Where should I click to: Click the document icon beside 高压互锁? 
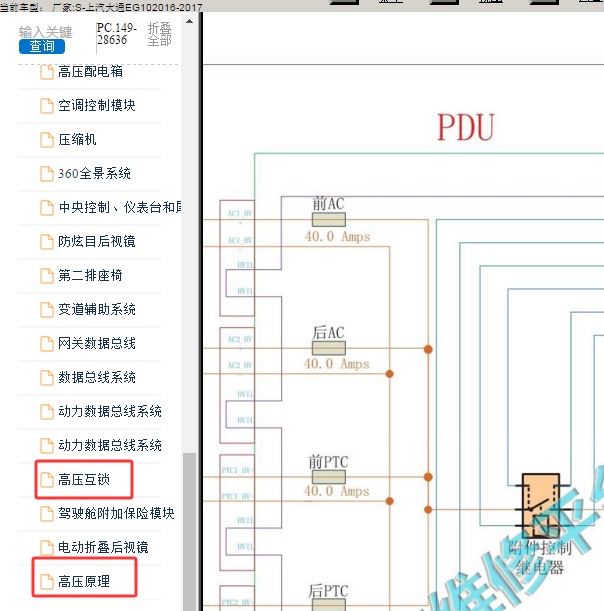[x=47, y=480]
